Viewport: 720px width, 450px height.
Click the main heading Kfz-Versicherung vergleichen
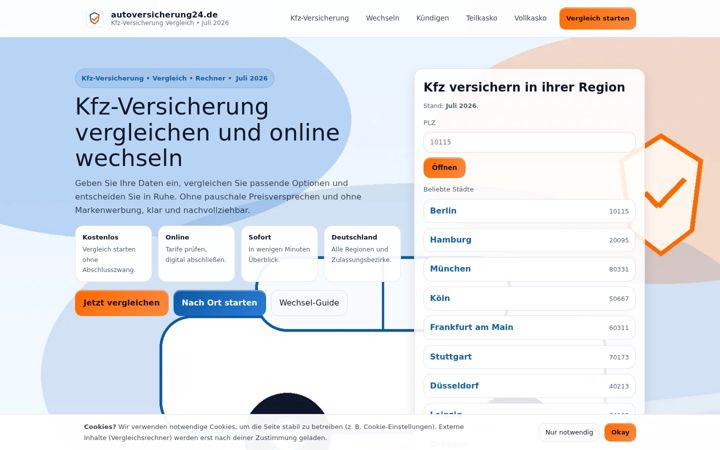pos(208,132)
